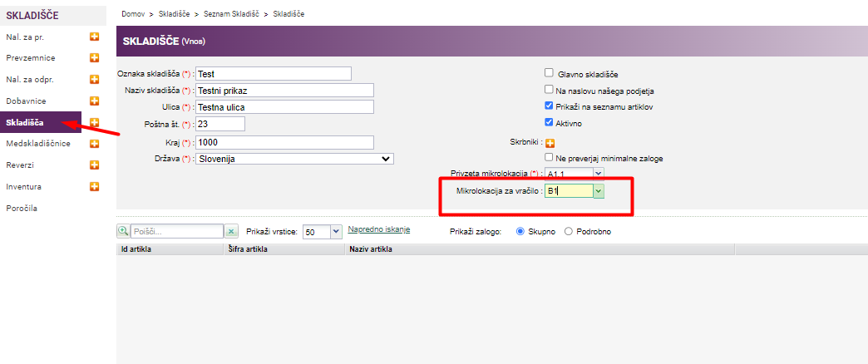
Task: Click plus icon beside Prevzemnice
Action: [94, 58]
